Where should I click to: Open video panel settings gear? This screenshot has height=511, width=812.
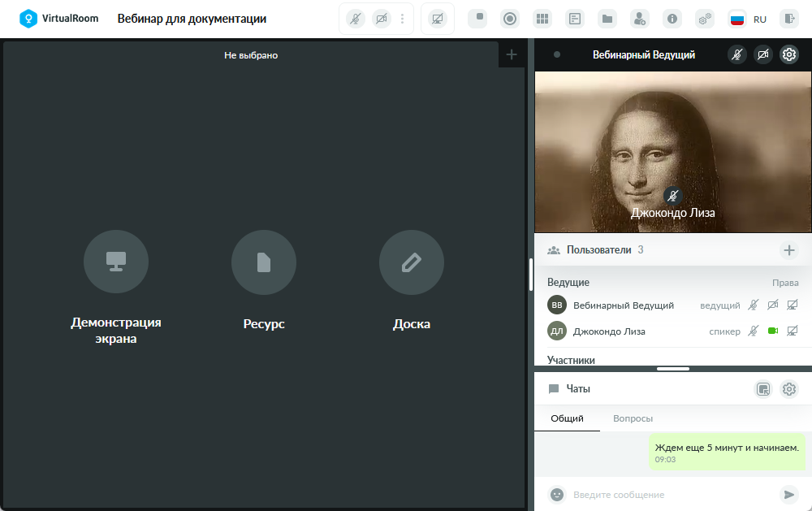pyautogui.click(x=789, y=54)
